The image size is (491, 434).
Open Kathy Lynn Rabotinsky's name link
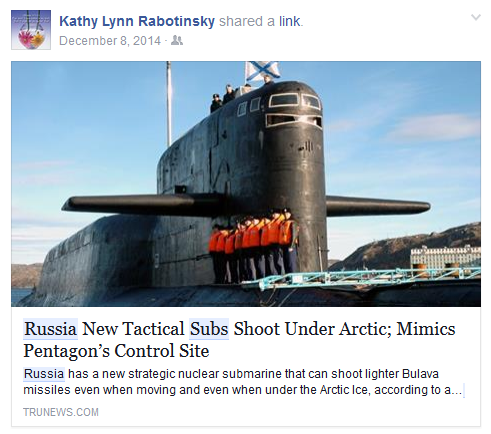point(137,21)
